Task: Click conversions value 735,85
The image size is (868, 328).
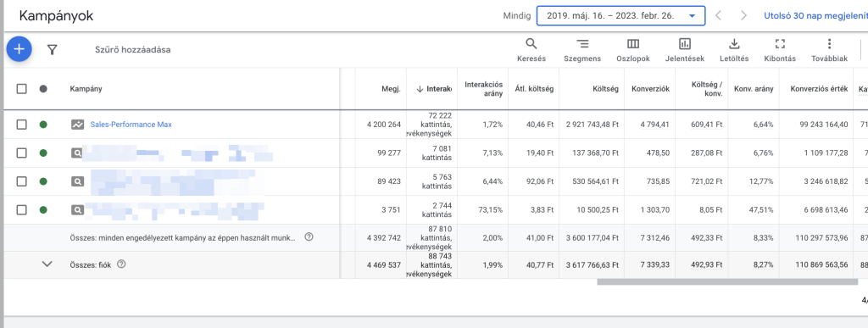Action: (x=658, y=181)
